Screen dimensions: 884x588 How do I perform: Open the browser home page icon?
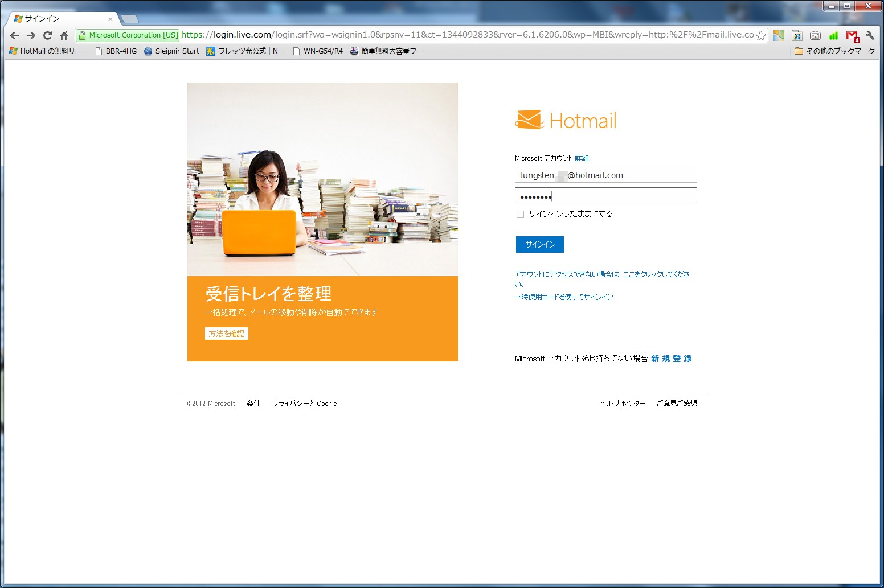(x=64, y=35)
